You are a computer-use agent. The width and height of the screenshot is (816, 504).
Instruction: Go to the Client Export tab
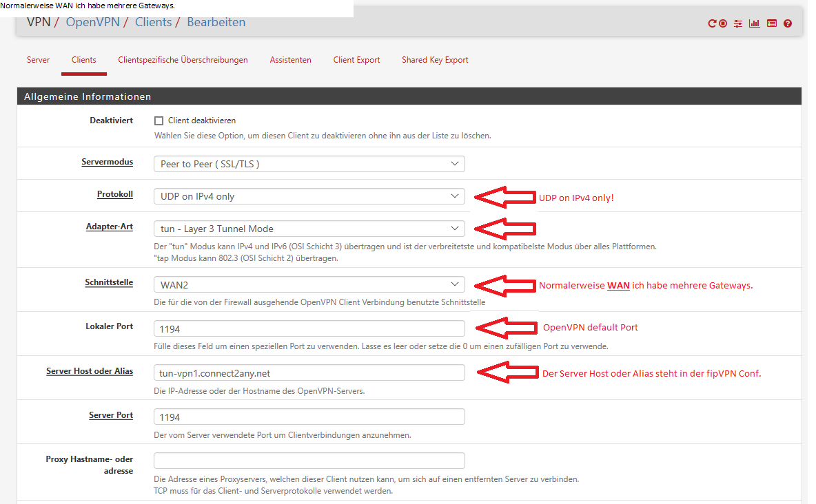pyautogui.click(x=356, y=60)
